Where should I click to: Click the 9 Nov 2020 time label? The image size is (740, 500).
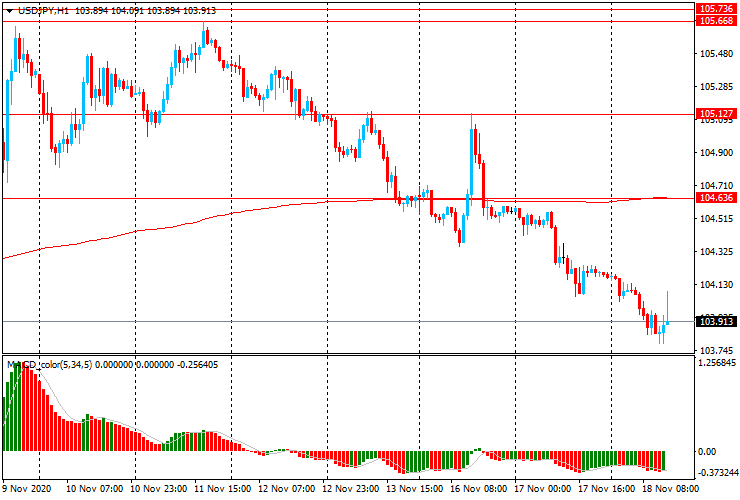click(x=26, y=488)
